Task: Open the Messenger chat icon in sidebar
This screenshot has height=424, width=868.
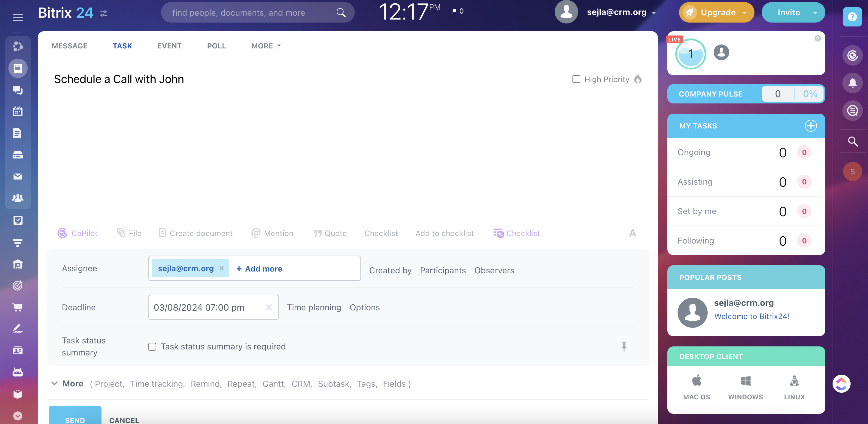Action: [x=17, y=90]
